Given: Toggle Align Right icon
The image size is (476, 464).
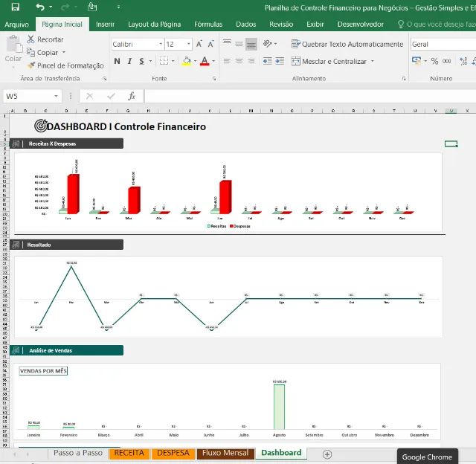Looking at the screenshot, I should pos(251,61).
